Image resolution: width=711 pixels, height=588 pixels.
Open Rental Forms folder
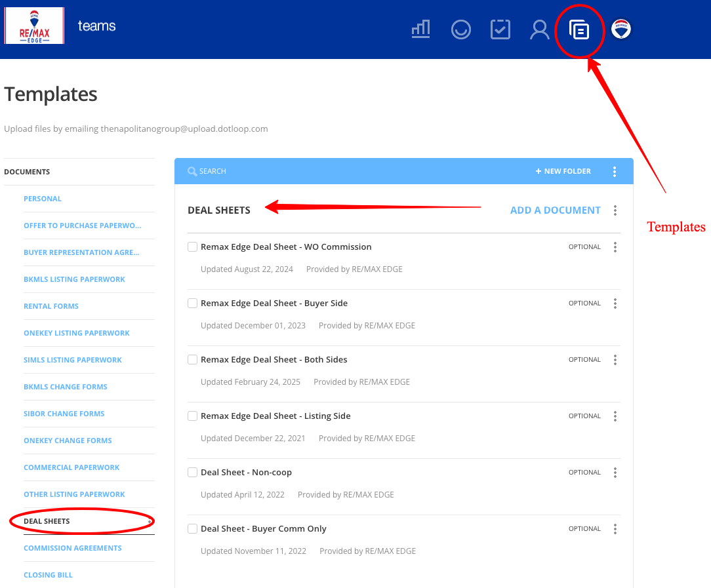51,306
